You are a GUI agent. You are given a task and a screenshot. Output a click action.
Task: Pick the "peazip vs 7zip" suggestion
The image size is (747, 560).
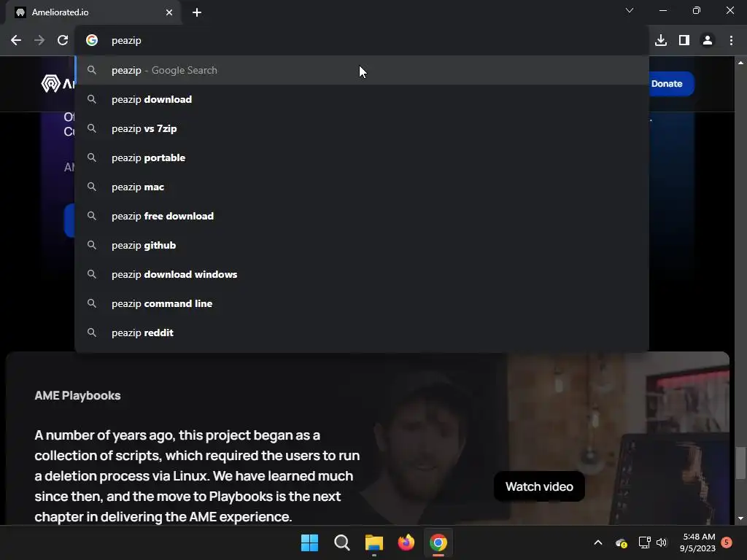(x=362, y=128)
